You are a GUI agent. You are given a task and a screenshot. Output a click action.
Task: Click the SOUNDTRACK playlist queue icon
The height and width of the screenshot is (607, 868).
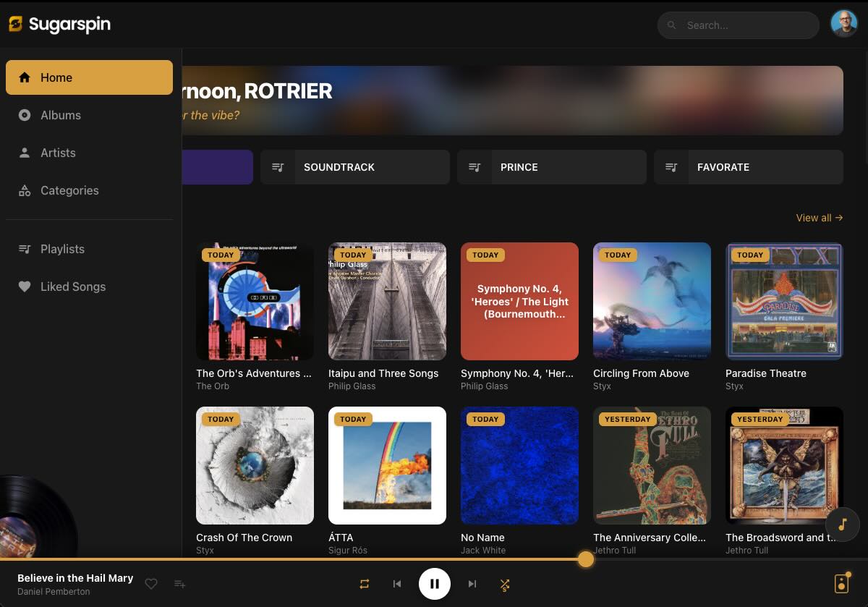point(278,167)
